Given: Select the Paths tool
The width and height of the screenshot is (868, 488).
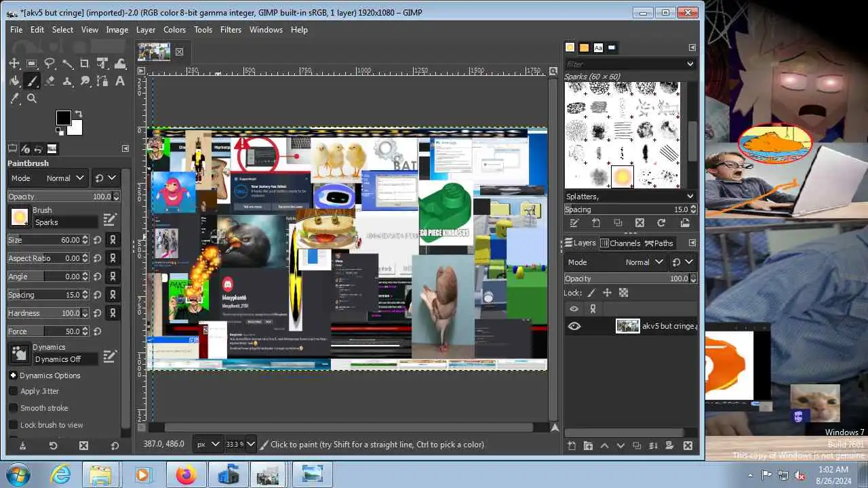Looking at the screenshot, I should coord(102,81).
